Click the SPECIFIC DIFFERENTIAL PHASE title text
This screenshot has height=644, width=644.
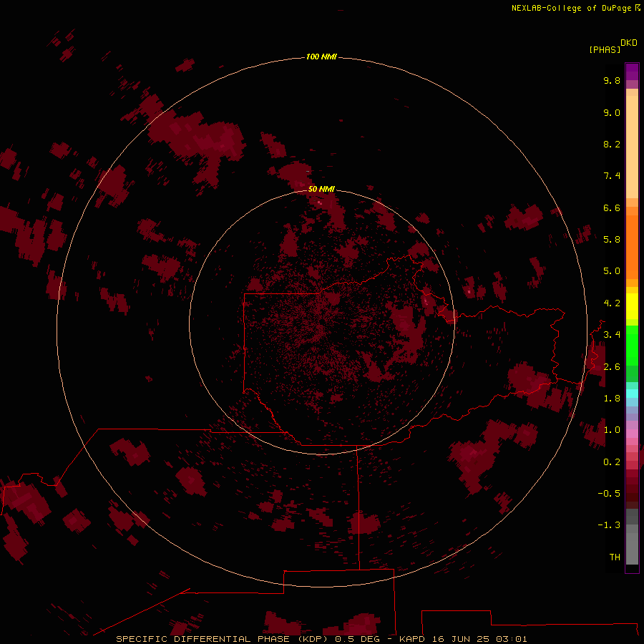pos(203,639)
